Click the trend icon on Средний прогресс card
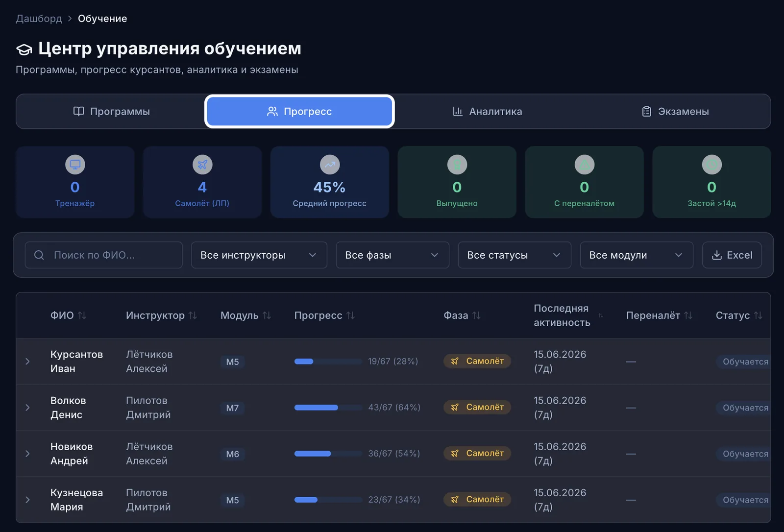The image size is (784, 532). [x=330, y=165]
